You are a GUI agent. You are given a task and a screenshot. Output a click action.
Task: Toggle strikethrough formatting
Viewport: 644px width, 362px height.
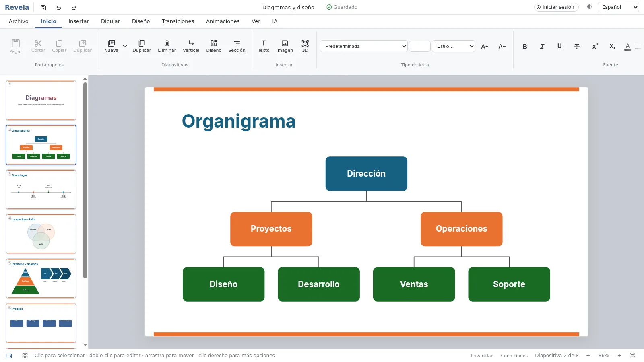click(577, 47)
